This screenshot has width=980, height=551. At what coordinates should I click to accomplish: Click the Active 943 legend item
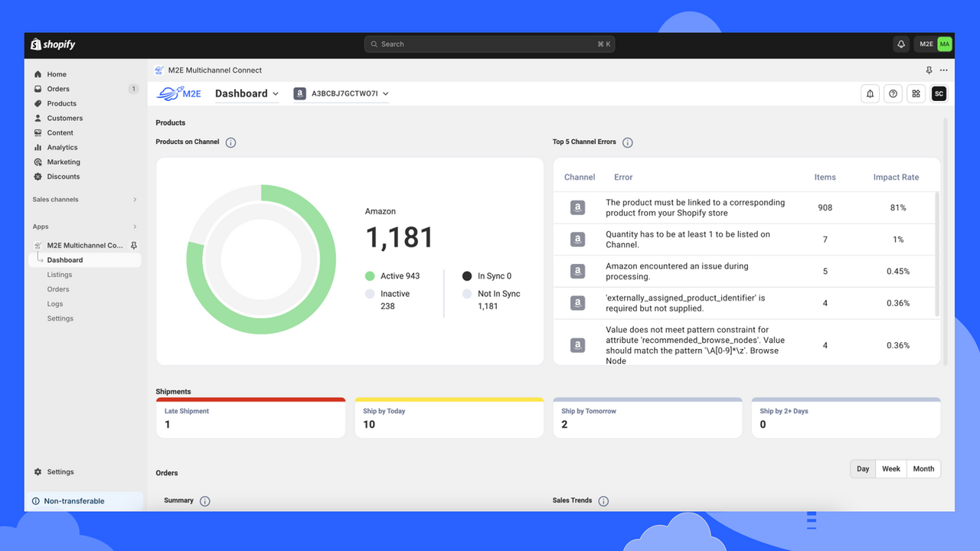(x=392, y=275)
